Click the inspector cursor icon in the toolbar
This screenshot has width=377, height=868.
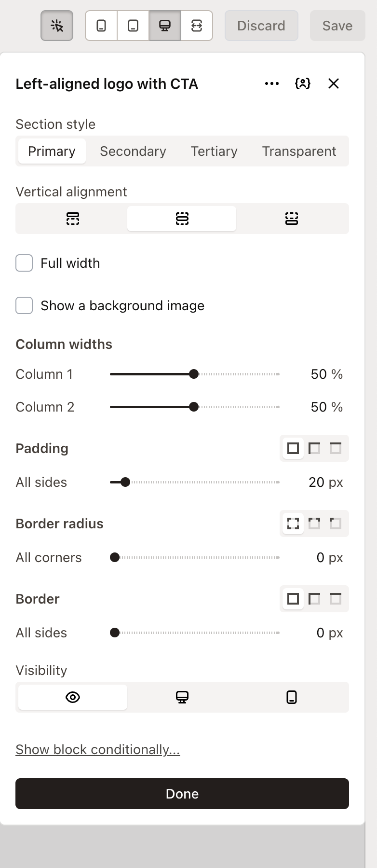tap(56, 26)
